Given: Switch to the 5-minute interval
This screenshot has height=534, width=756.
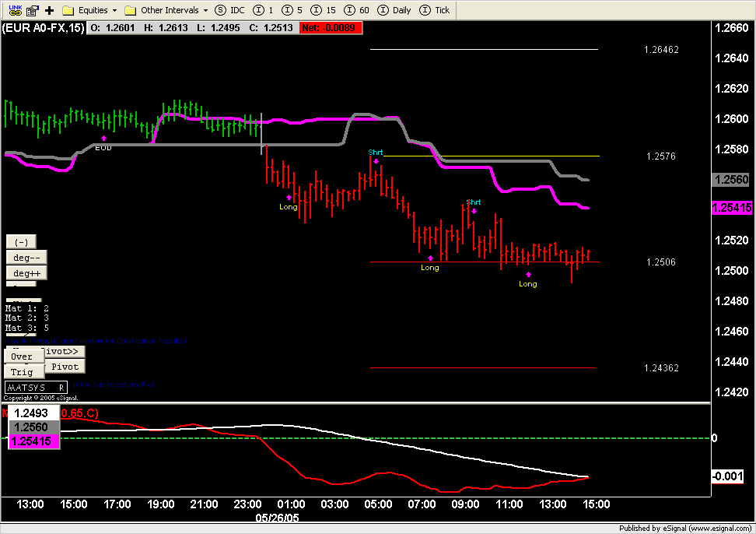Looking at the screenshot, I should pos(292,10).
